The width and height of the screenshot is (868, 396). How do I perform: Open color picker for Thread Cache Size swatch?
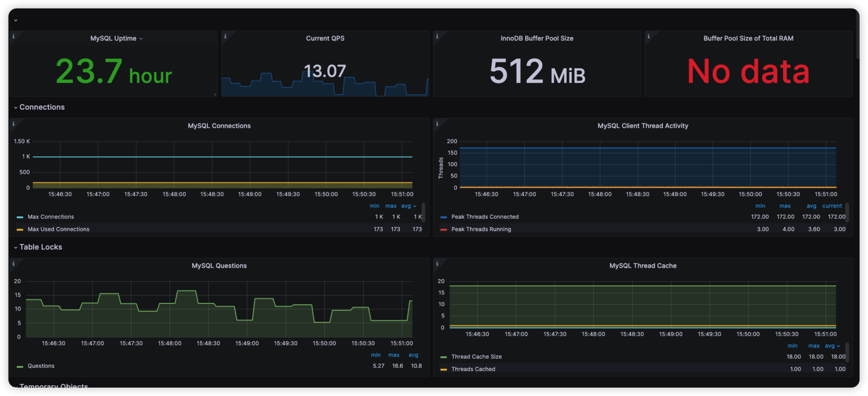coord(444,357)
